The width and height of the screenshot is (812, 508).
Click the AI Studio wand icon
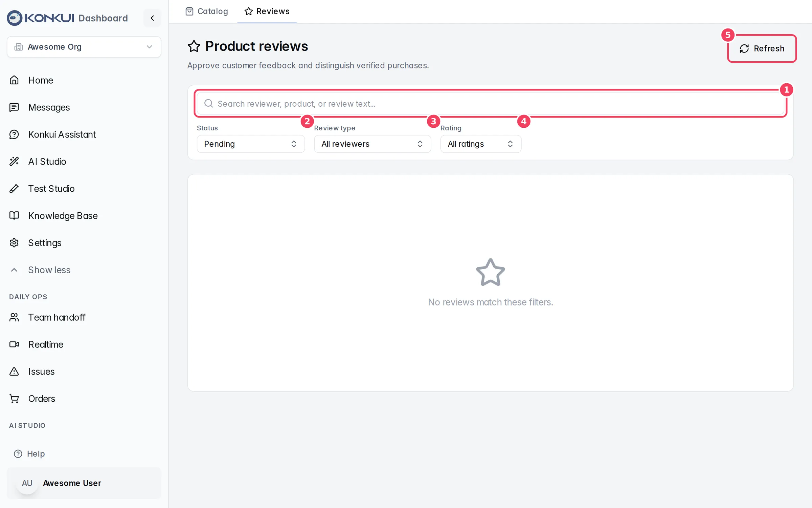point(14,162)
